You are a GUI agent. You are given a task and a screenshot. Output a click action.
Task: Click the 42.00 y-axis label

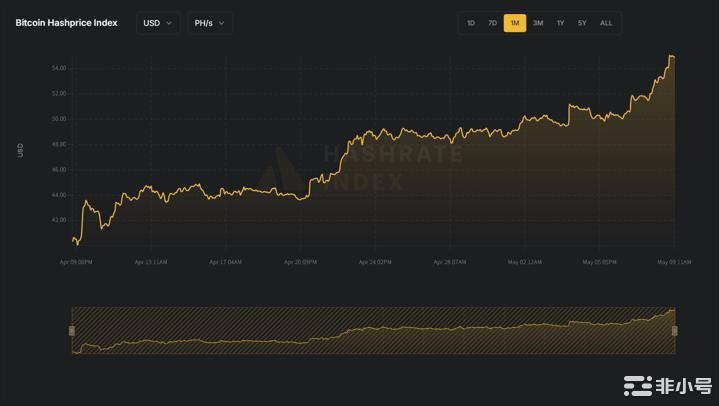pyautogui.click(x=59, y=220)
